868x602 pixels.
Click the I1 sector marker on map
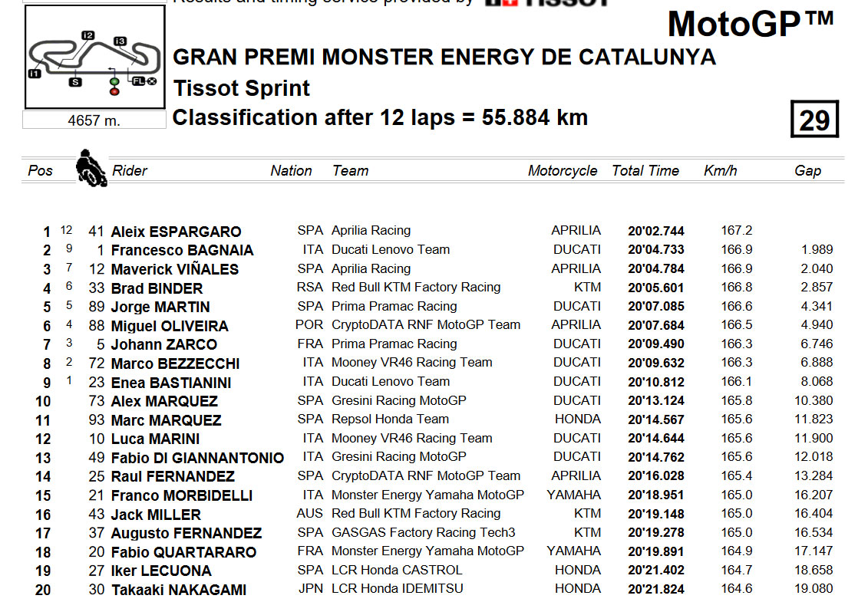click(x=35, y=73)
